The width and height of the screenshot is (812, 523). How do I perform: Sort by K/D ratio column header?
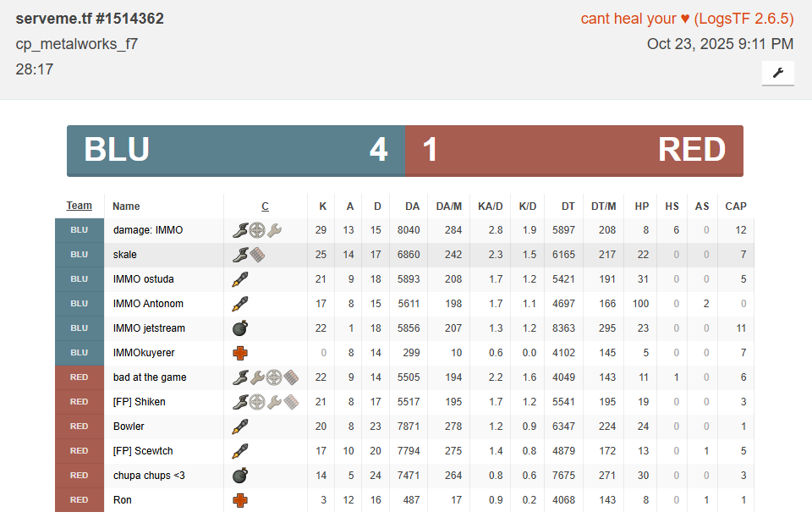pos(528,206)
